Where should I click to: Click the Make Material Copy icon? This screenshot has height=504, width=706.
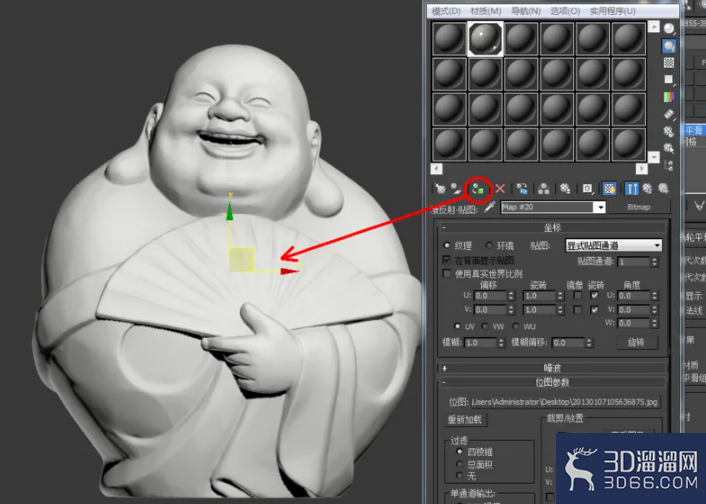tap(522, 189)
